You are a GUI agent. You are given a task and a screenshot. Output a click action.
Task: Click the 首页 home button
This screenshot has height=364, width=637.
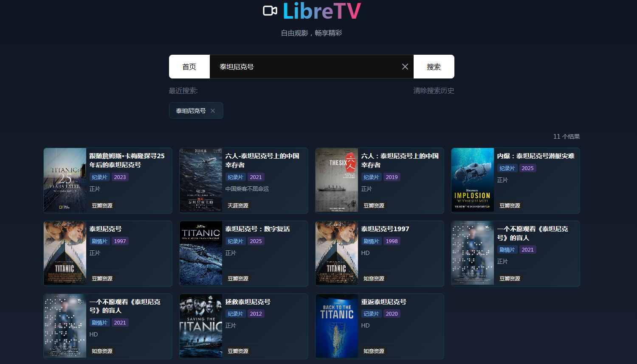[x=189, y=67]
